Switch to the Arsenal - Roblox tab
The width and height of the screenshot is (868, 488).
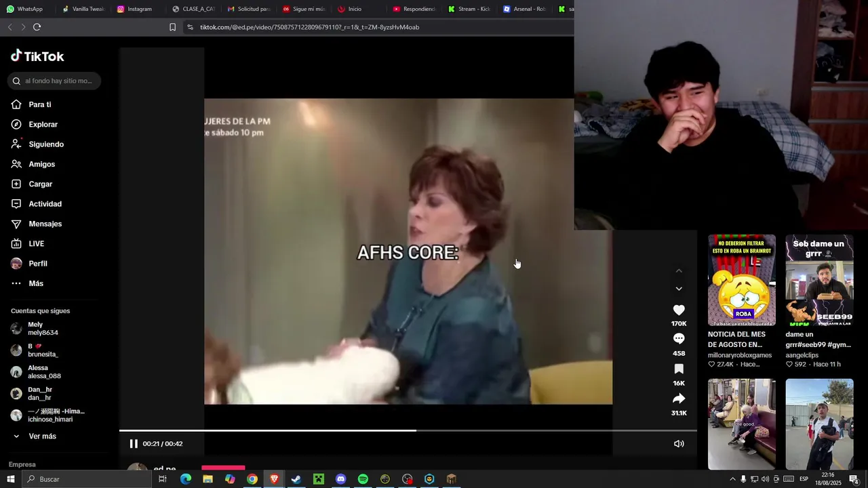[524, 9]
